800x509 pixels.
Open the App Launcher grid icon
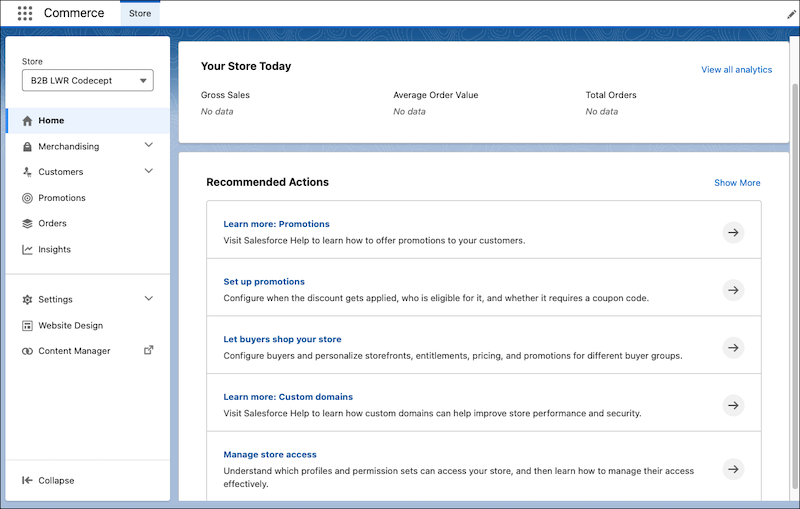click(x=24, y=13)
